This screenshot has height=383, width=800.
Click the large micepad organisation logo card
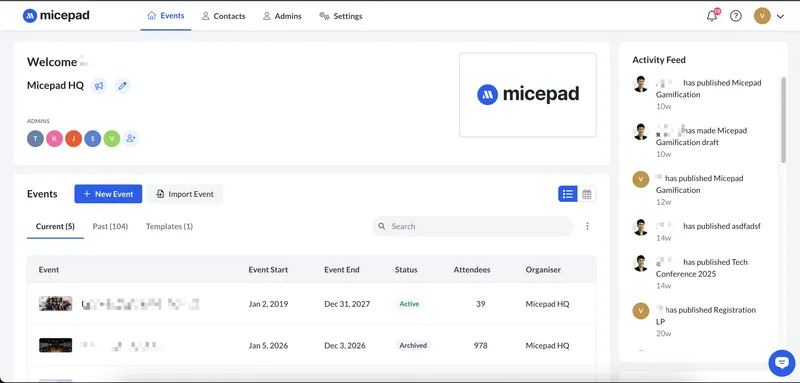(528, 95)
